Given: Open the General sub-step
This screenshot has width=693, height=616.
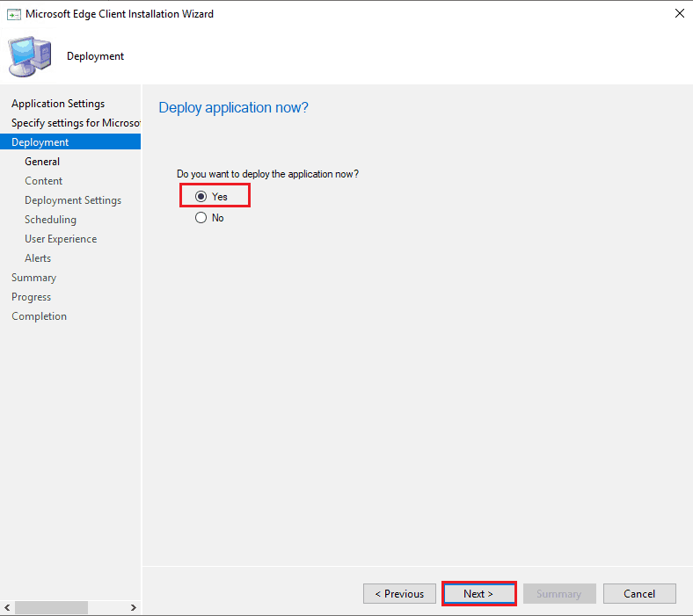Looking at the screenshot, I should tap(42, 162).
